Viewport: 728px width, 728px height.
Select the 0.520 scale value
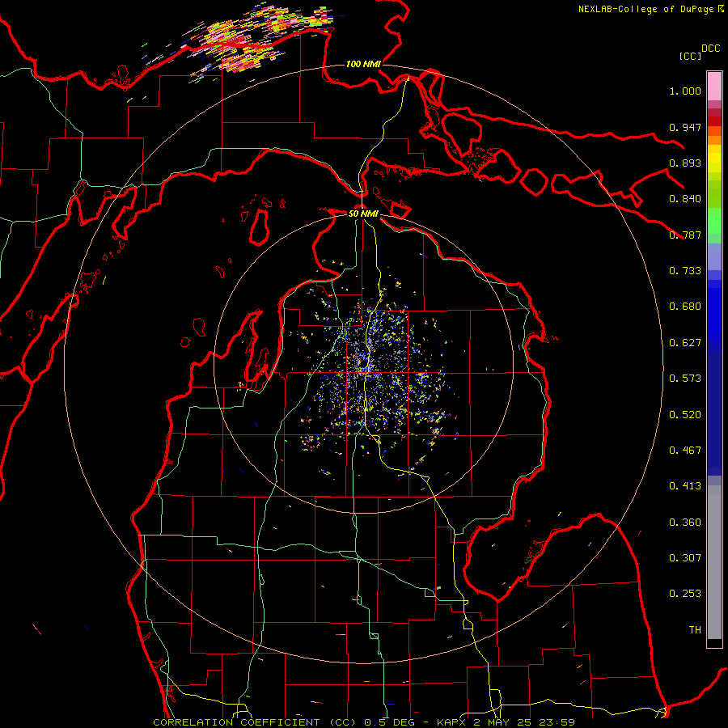tap(685, 415)
